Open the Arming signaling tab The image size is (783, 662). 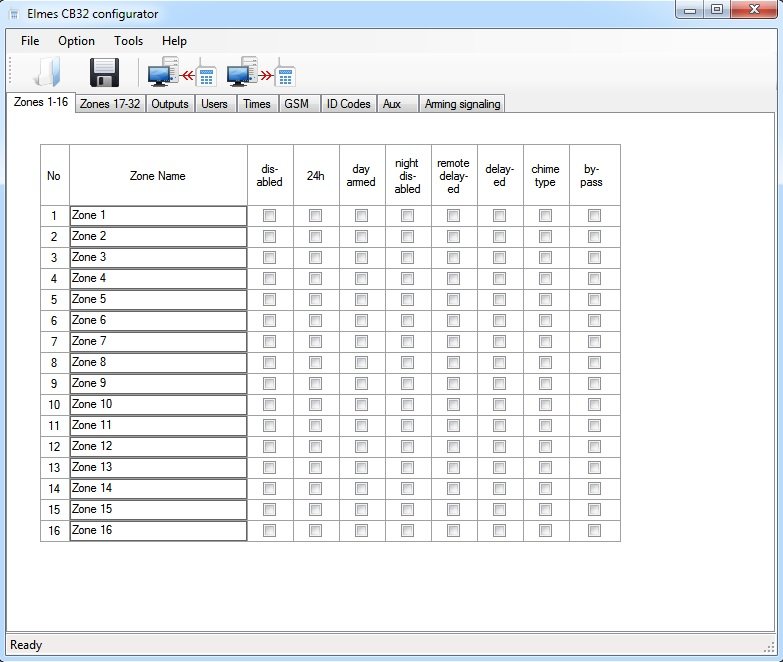(462, 104)
